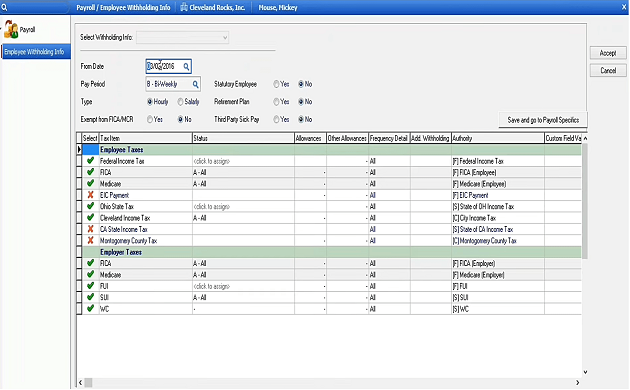Select the Employer Taxes group row
The image size is (630, 390).
tap(331, 252)
